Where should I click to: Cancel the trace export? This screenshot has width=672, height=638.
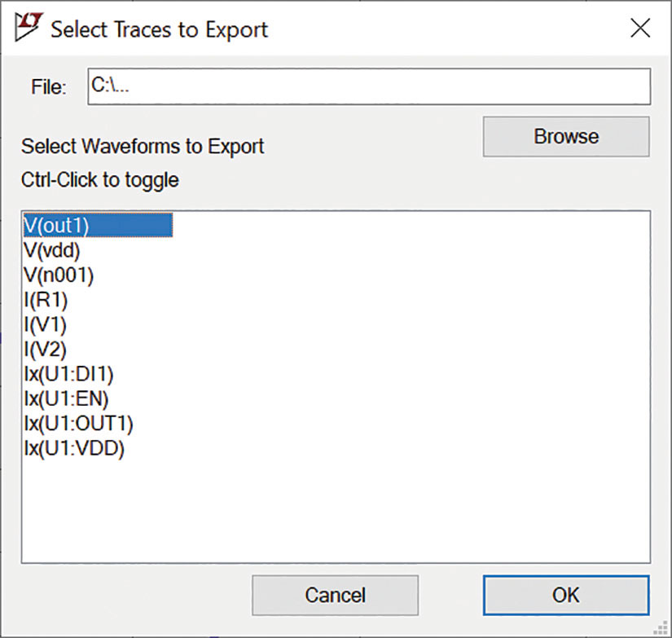coord(335,595)
